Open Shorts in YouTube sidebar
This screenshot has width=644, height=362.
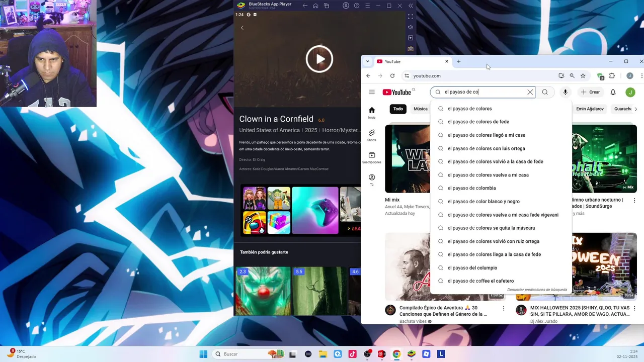(x=372, y=135)
